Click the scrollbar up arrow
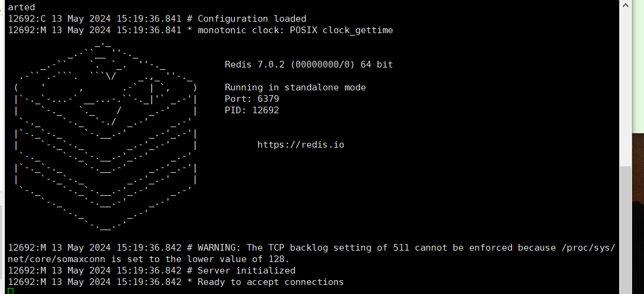Image resolution: width=644 pixels, height=294 pixels. click(625, 6)
